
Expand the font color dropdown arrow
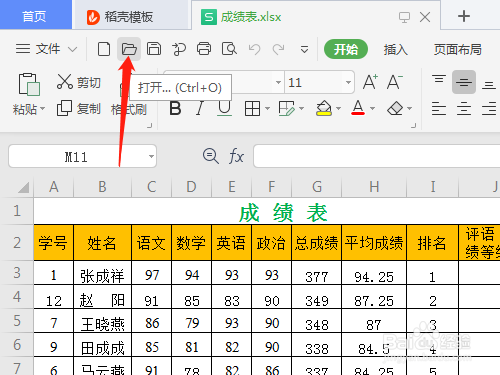point(373,109)
